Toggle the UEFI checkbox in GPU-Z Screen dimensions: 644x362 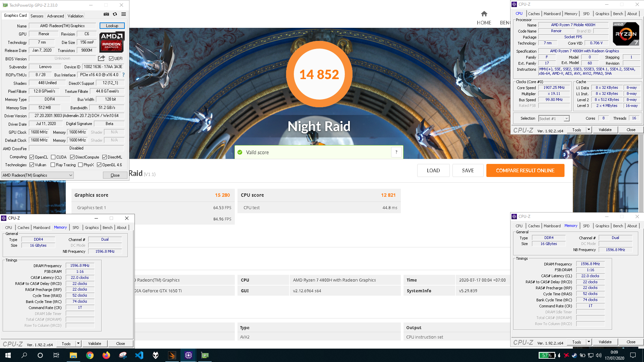click(x=111, y=58)
